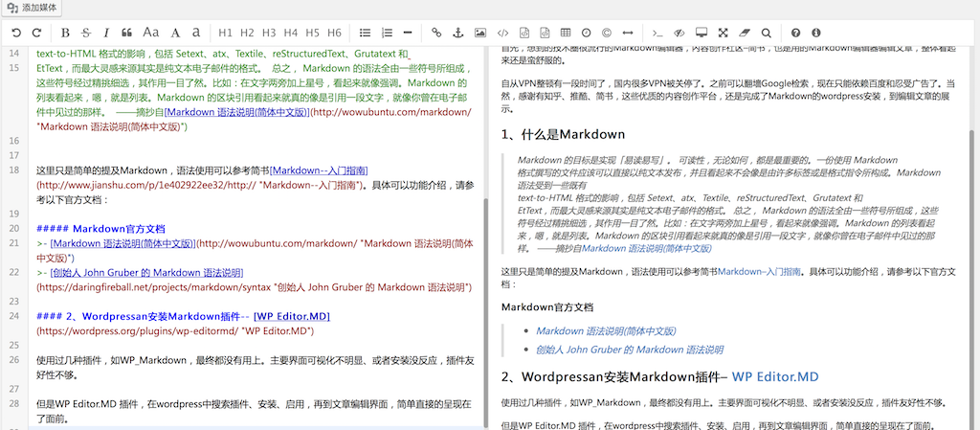Open help with question mark icon
Screen dimensions: 980x430
pos(795,33)
